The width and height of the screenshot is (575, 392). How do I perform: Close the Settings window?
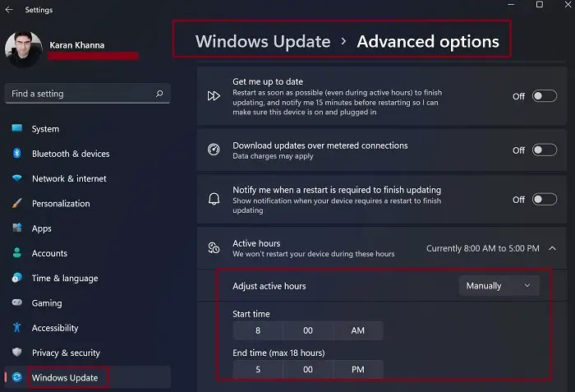568,4
